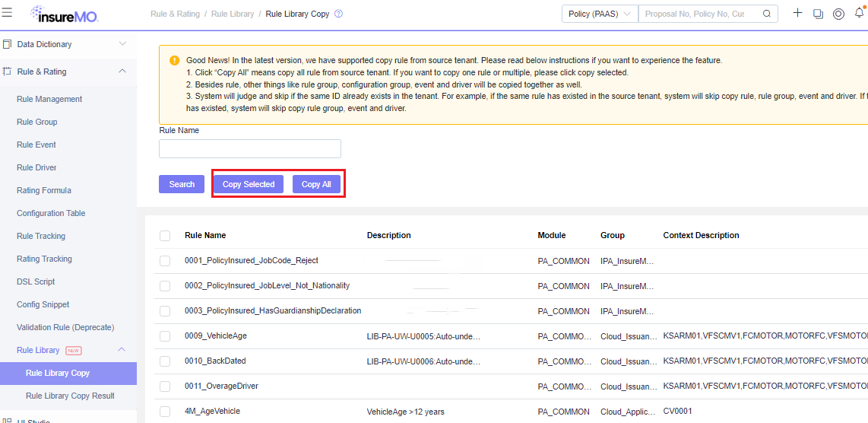Click the CV0001 context description cell
Screen dimensions: 868x423
pyautogui.click(x=677, y=411)
